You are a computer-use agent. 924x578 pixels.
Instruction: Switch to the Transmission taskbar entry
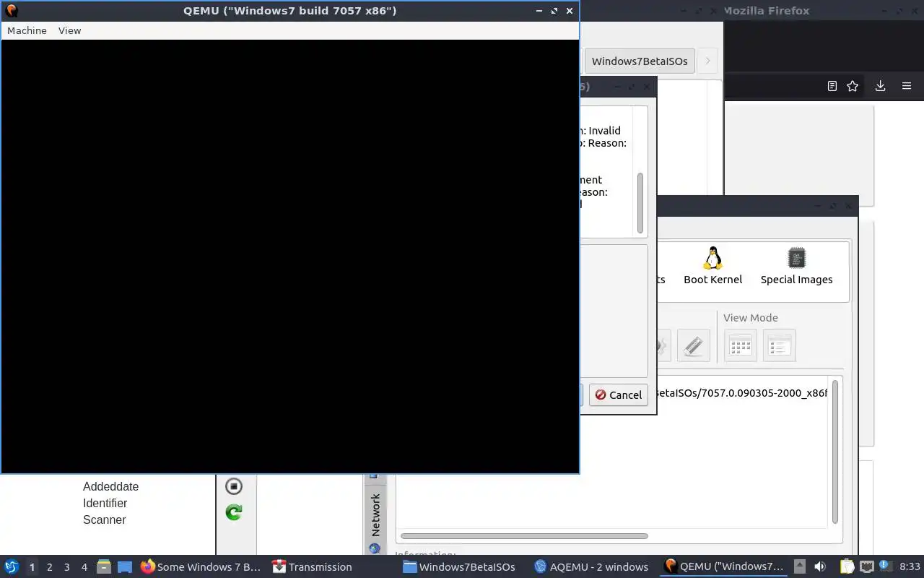(312, 566)
